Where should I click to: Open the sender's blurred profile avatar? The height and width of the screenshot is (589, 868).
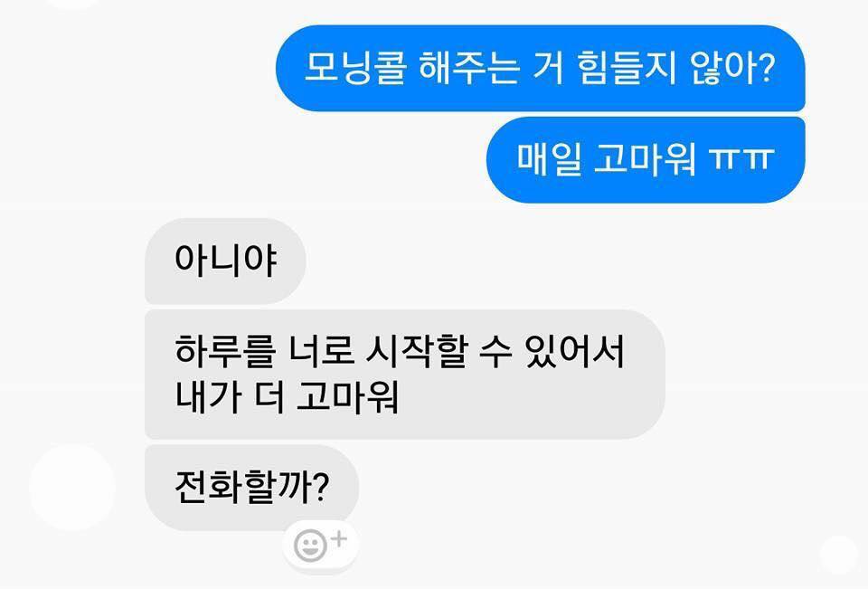[72, 488]
